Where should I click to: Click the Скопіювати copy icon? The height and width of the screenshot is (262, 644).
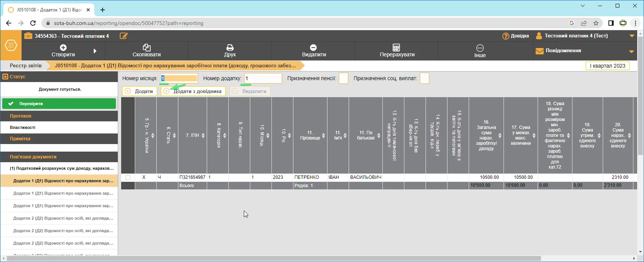[x=147, y=48]
